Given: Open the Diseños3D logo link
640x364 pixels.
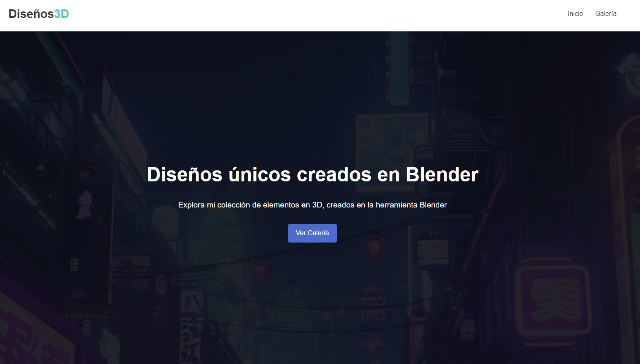Looking at the screenshot, I should click(39, 14).
